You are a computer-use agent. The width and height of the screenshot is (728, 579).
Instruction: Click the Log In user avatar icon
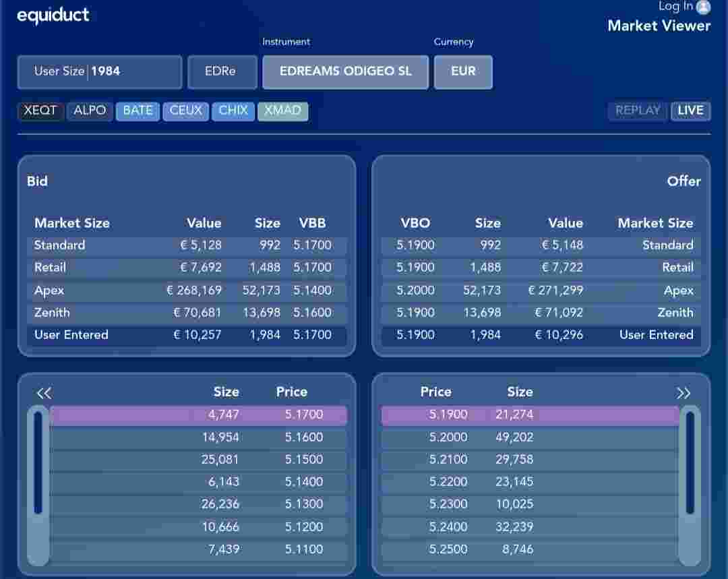pyautogui.click(x=703, y=7)
